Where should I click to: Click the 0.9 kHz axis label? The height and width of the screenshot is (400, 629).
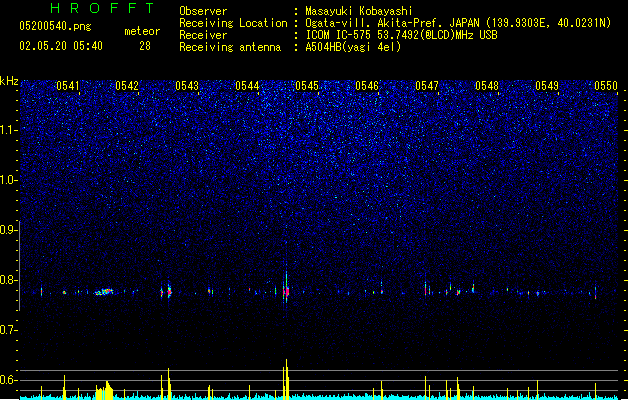[x=8, y=230]
